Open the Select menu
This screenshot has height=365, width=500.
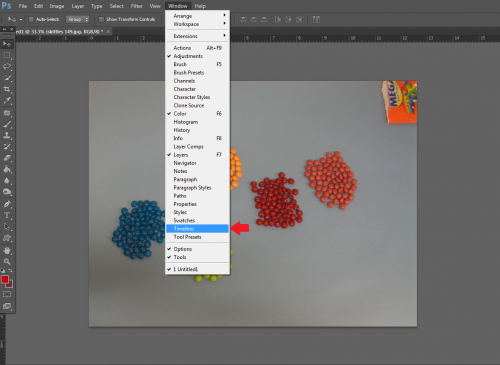click(116, 6)
